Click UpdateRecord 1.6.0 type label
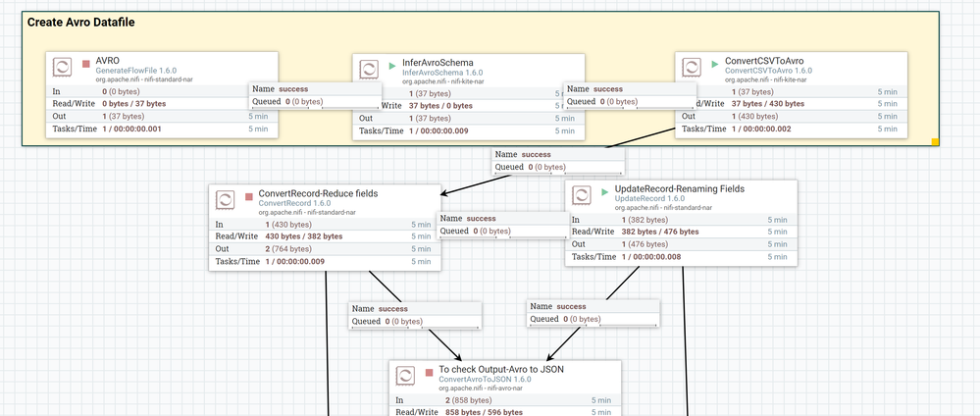Screen dimensions: 980x416 [x=649, y=199]
